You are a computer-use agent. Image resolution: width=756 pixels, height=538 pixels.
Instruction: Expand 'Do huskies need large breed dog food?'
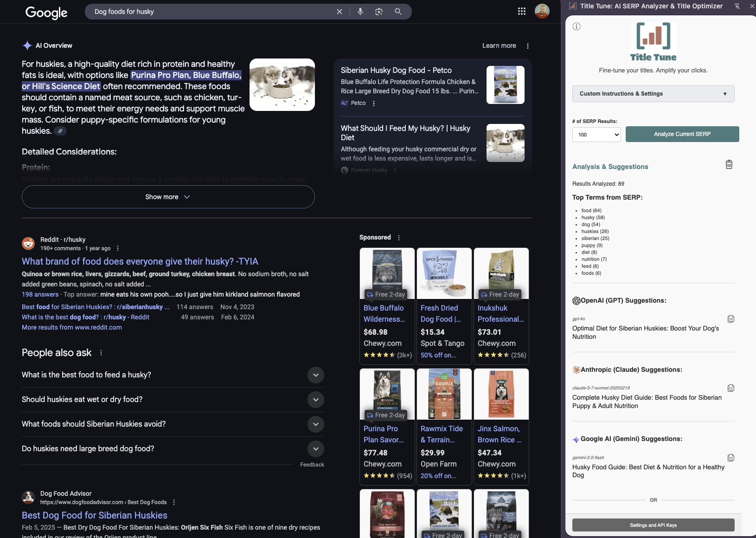[173, 449]
